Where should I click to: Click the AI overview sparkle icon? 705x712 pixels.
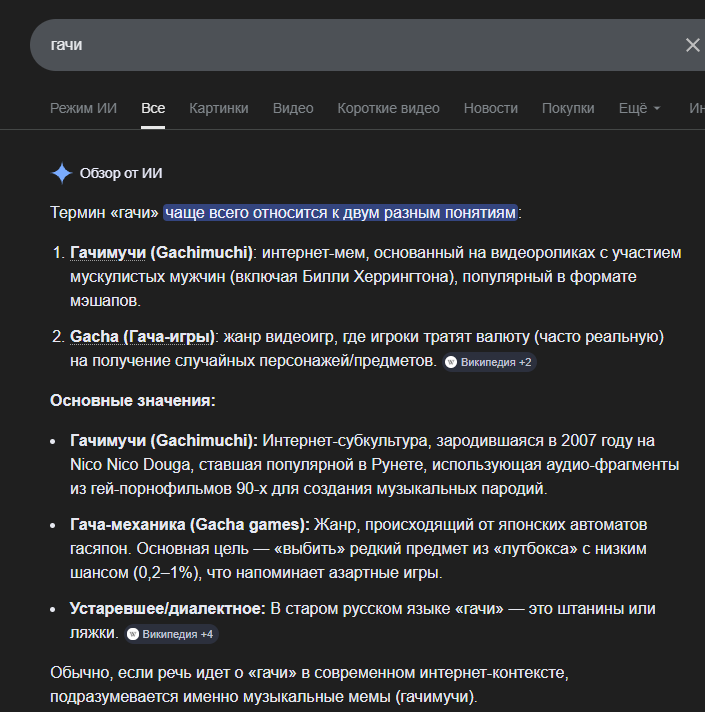(61, 173)
